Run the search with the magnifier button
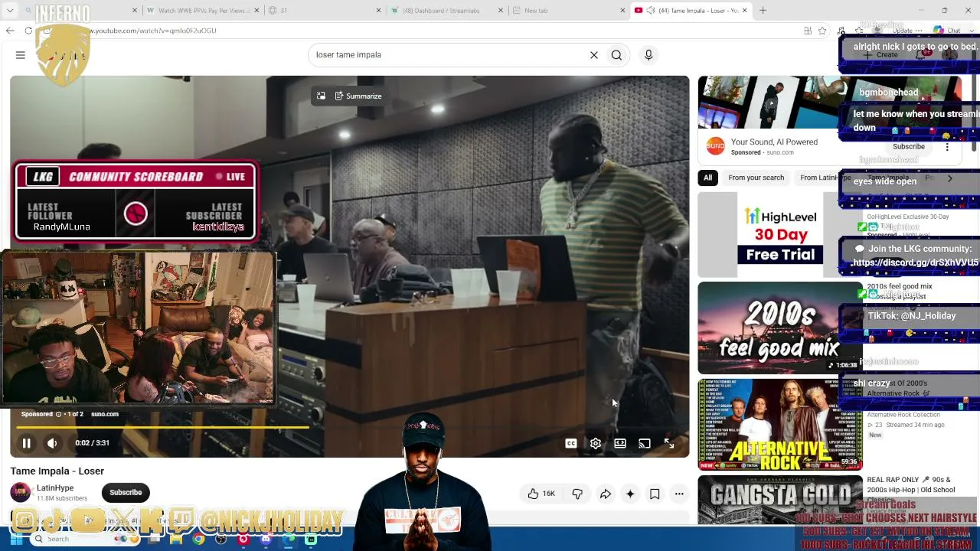The width and height of the screenshot is (980, 551). tap(616, 55)
